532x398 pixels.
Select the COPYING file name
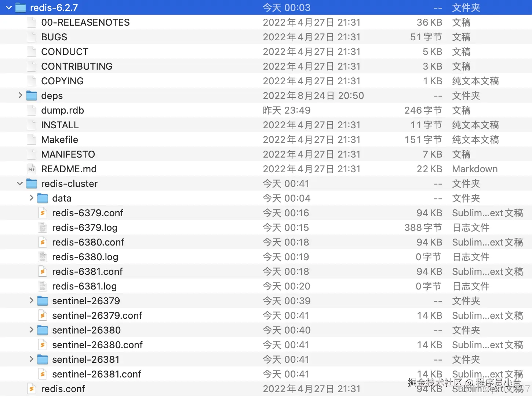click(62, 81)
